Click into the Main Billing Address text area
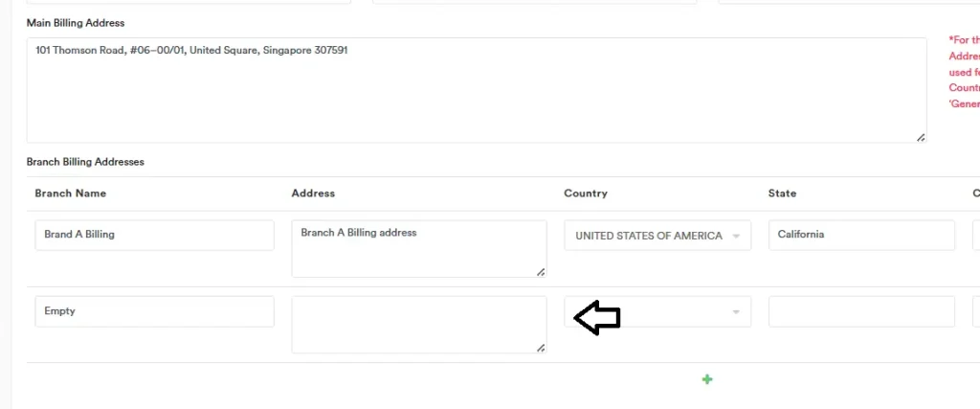The image size is (980, 409). (x=476, y=90)
